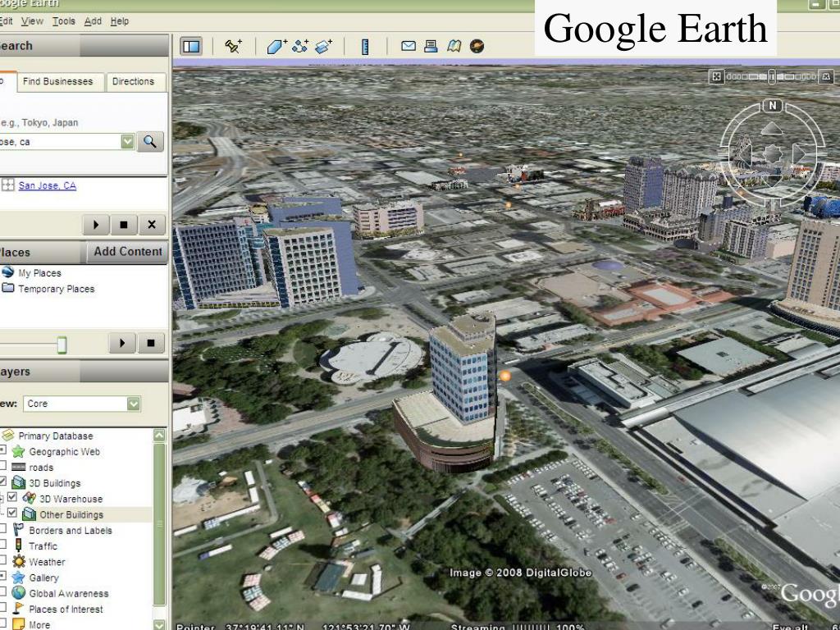Click the 3D Warehouse layer icon

click(x=29, y=498)
